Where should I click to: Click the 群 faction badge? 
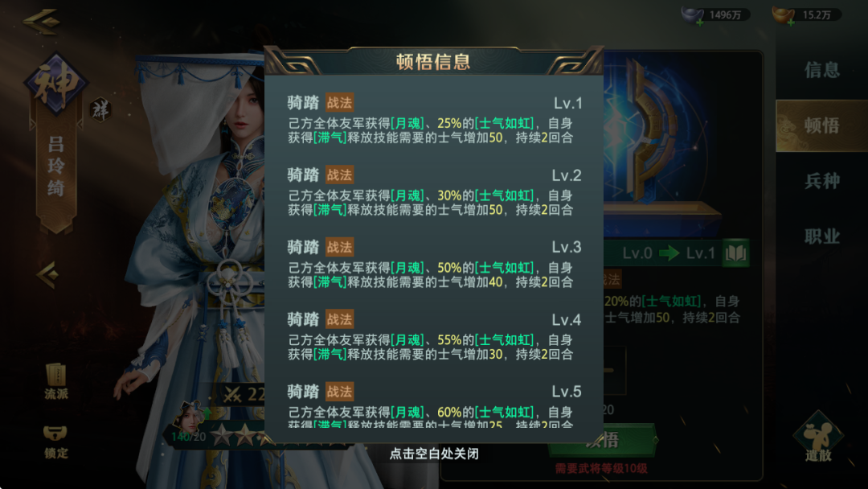click(100, 110)
